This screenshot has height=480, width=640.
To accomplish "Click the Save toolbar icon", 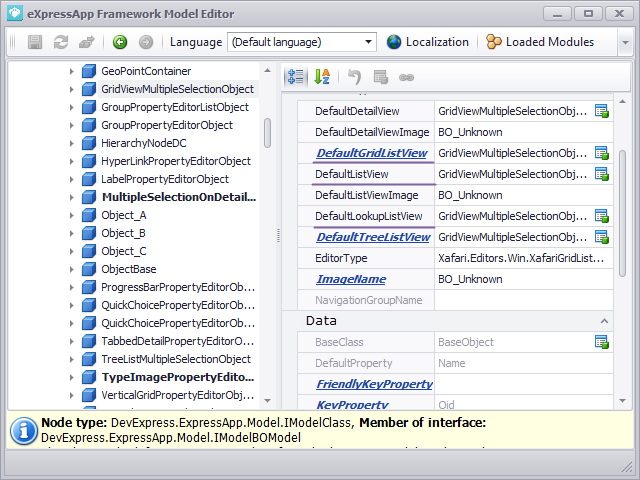I will pyautogui.click(x=35, y=42).
